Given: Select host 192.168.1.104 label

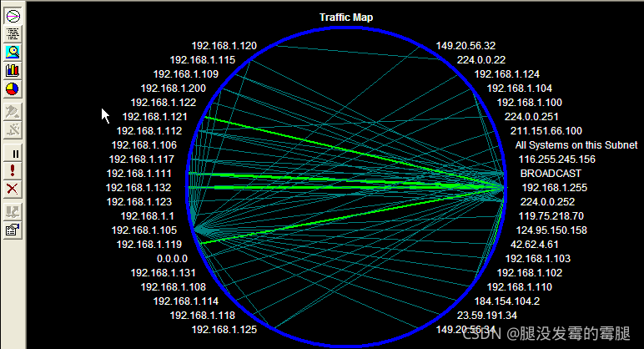Looking at the screenshot, I should click(x=520, y=89).
